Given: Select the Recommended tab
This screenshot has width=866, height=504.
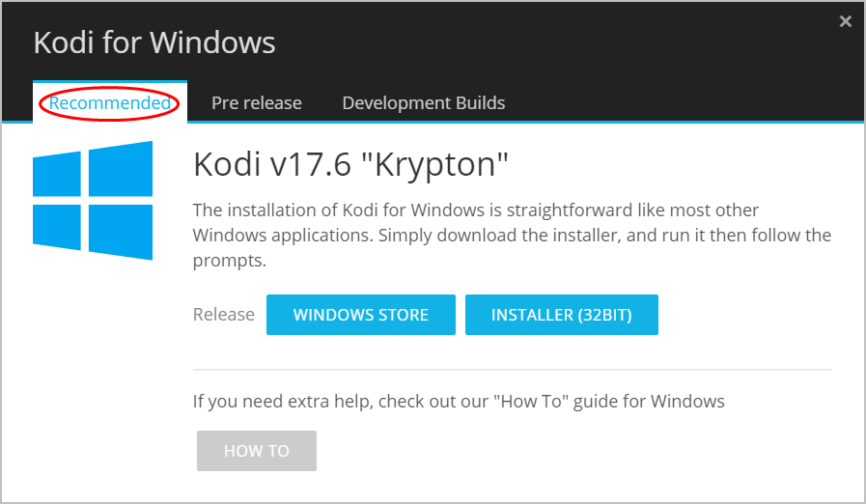Looking at the screenshot, I should point(110,102).
